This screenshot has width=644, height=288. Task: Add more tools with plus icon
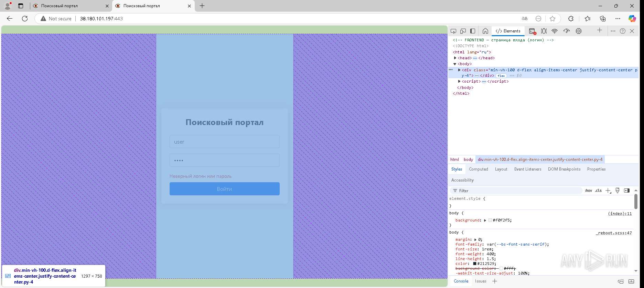pos(600,30)
